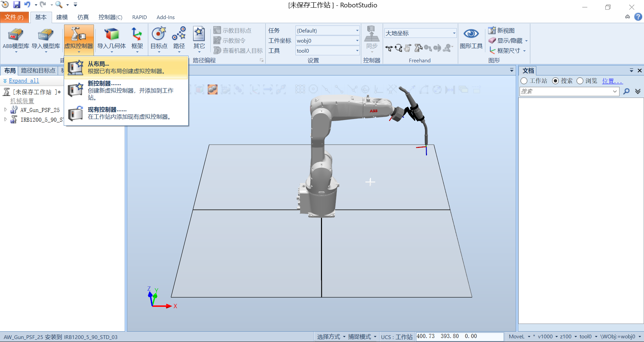
Task: Click the blue help question mark icon
Action: coord(638,17)
